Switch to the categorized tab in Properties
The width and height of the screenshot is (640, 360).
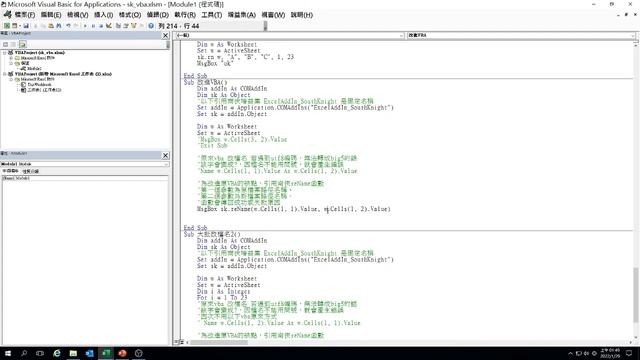pyautogui.click(x=31, y=171)
